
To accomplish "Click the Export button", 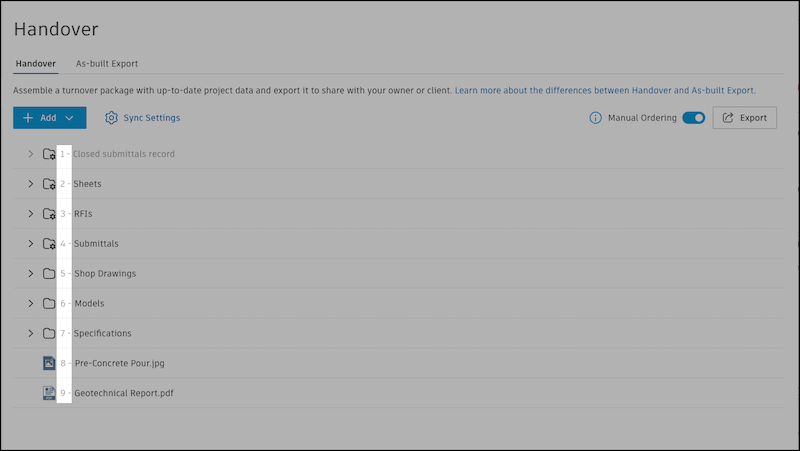I will [744, 118].
